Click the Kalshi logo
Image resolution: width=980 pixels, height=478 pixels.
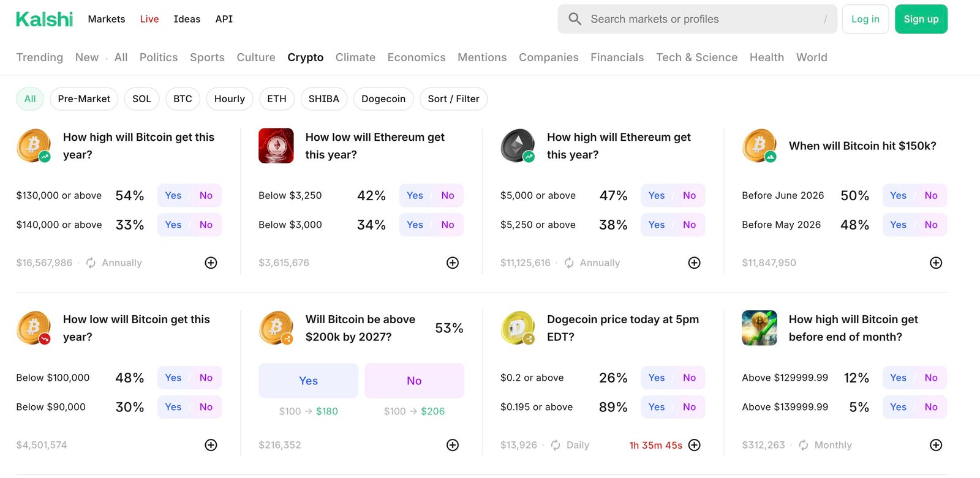tap(44, 20)
